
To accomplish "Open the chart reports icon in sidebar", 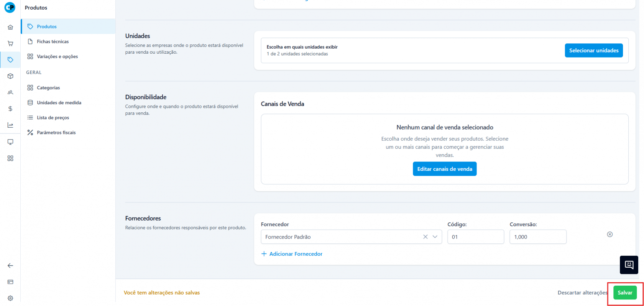I will tap(10, 125).
